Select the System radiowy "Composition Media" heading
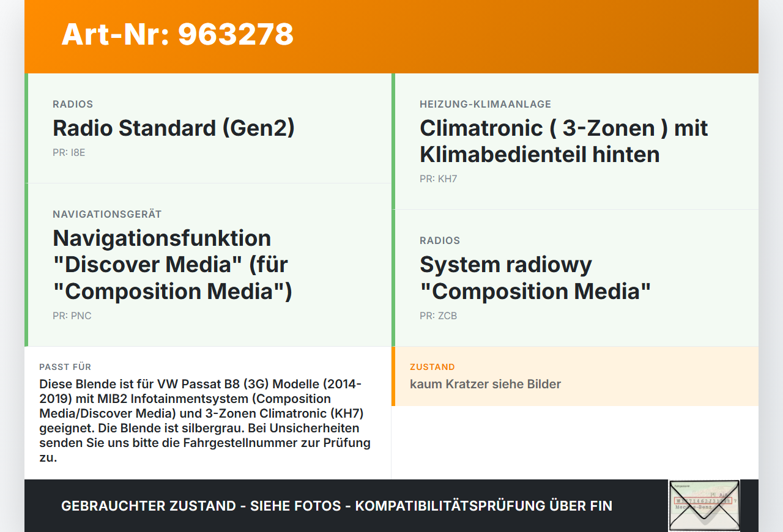This screenshot has width=783, height=532. point(536,278)
